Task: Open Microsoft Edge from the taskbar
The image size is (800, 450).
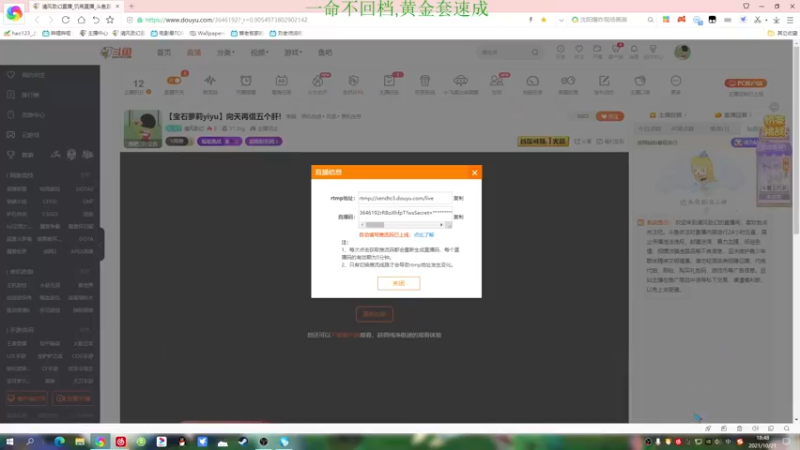Action: [x=60, y=441]
